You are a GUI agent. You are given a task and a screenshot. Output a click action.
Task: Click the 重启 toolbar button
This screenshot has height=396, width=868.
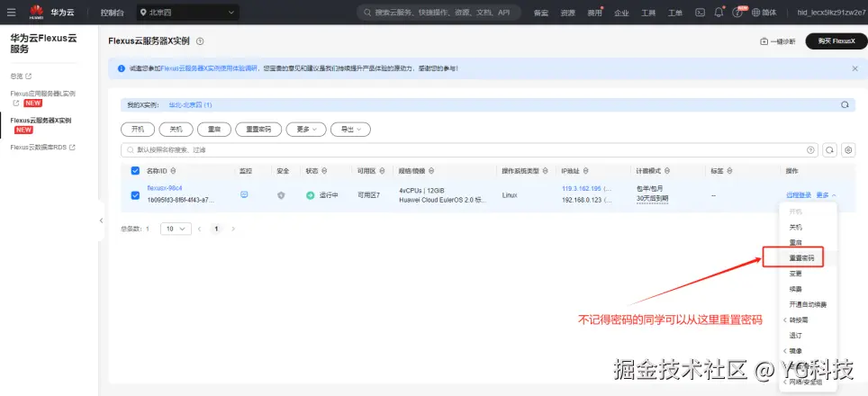point(214,129)
